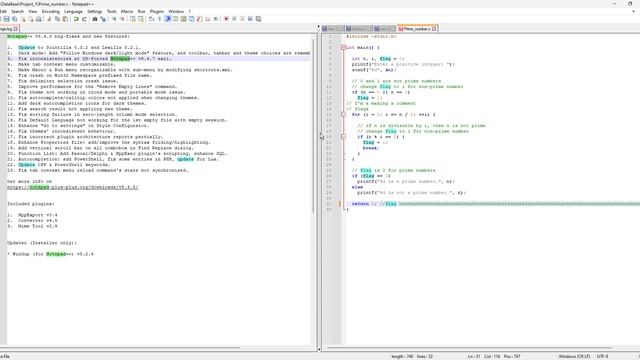This screenshot has height=360, width=640.
Task: Toggle the Show Indent Guide icon
Action: coord(167,19)
